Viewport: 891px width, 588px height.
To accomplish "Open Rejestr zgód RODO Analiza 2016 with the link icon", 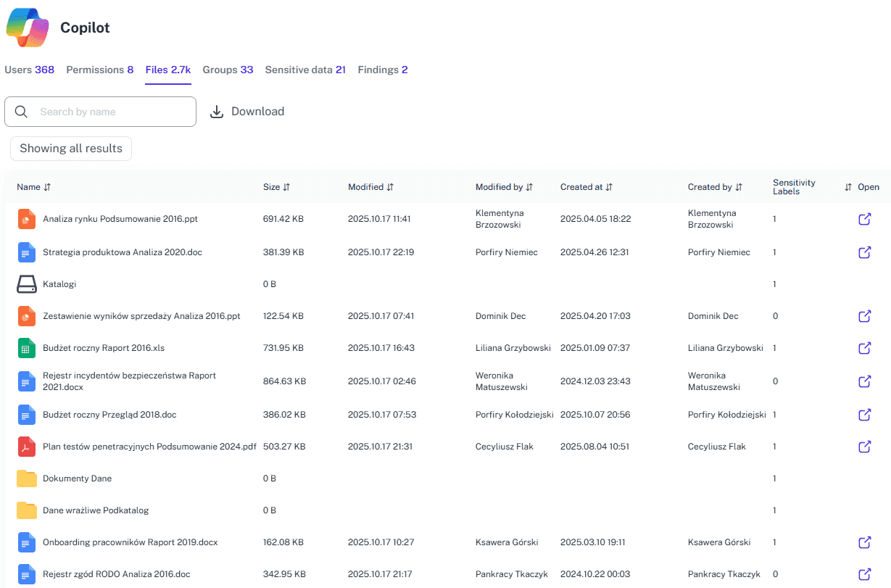I will point(864,573).
